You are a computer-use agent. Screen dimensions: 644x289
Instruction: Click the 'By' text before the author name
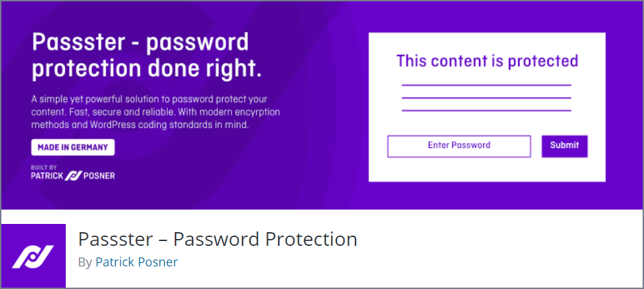tap(85, 262)
